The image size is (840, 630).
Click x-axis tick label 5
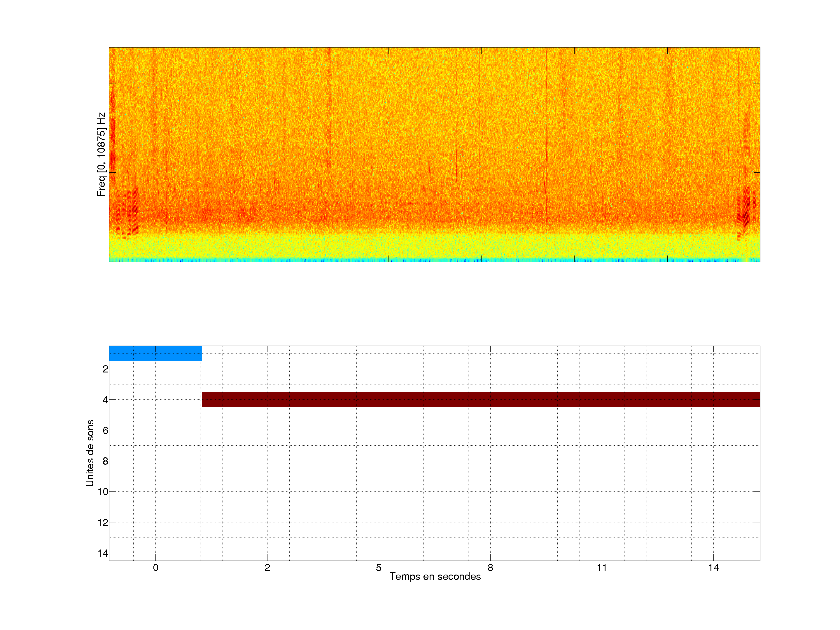pyautogui.click(x=379, y=568)
